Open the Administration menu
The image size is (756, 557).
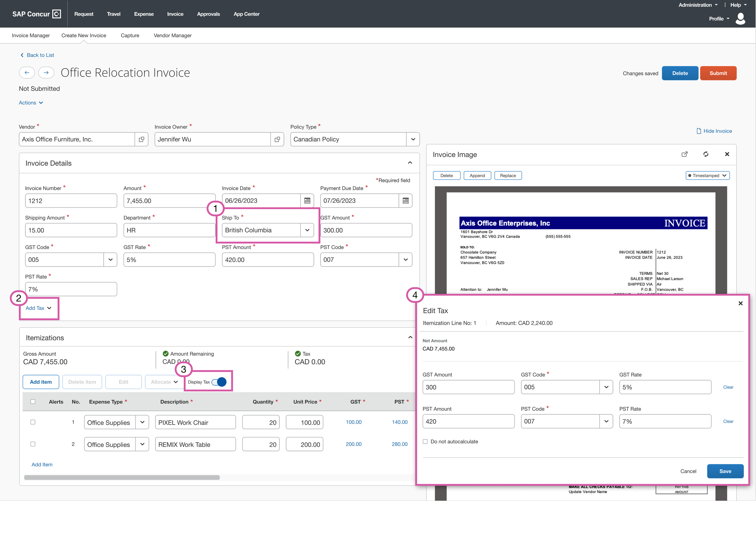(x=698, y=5)
